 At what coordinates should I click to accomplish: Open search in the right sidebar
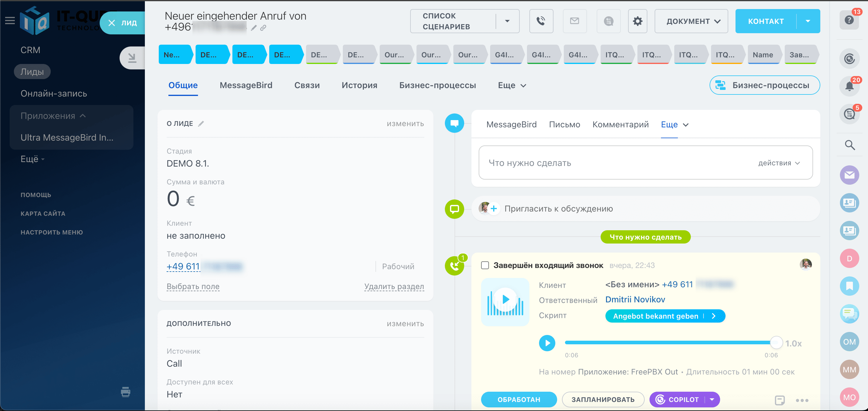click(x=850, y=145)
